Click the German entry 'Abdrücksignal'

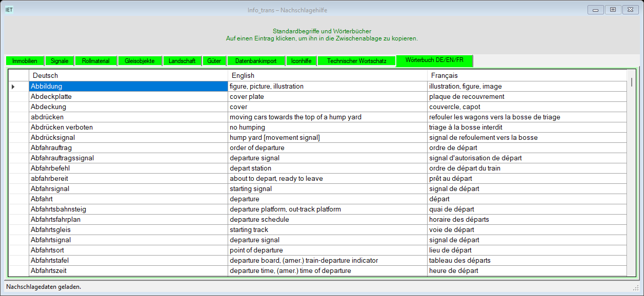(128, 138)
